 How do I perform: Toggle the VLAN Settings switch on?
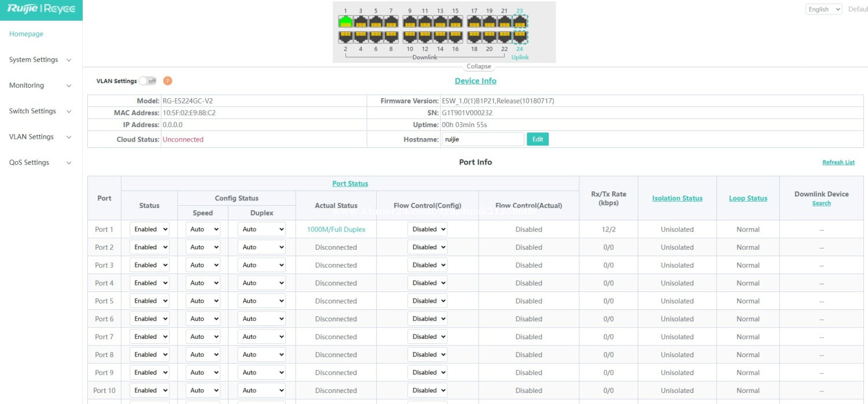pos(148,81)
